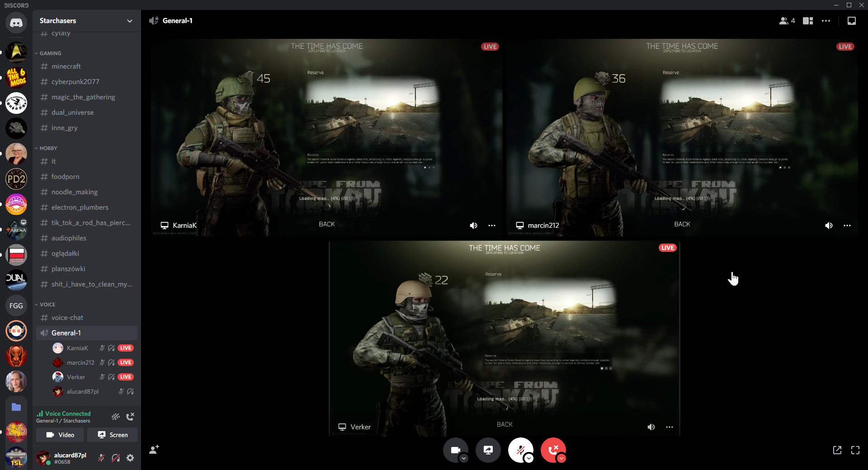This screenshot has height=470, width=868.
Task: Open user settings gear icon
Action: click(130, 458)
